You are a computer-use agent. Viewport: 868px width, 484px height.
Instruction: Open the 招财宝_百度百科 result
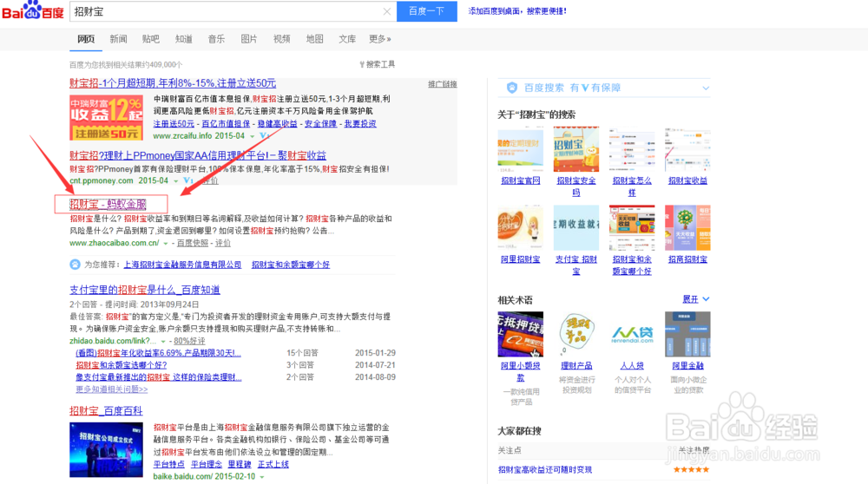point(106,411)
